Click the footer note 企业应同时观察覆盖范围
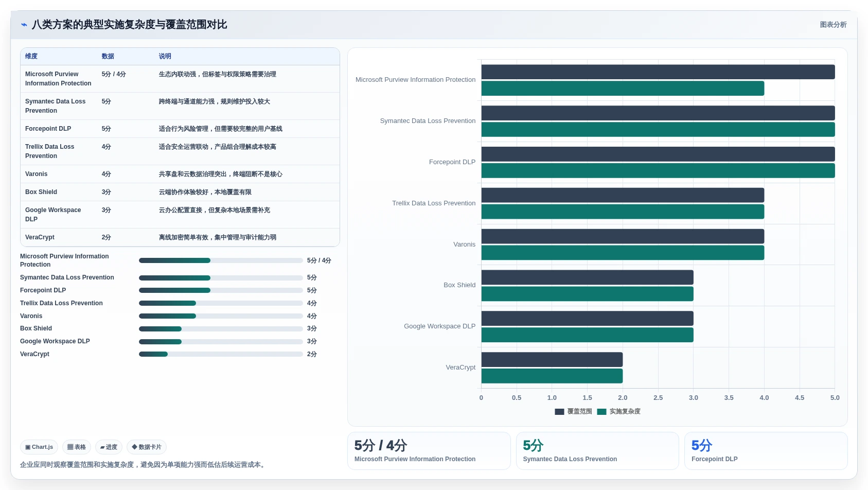 coord(144,465)
